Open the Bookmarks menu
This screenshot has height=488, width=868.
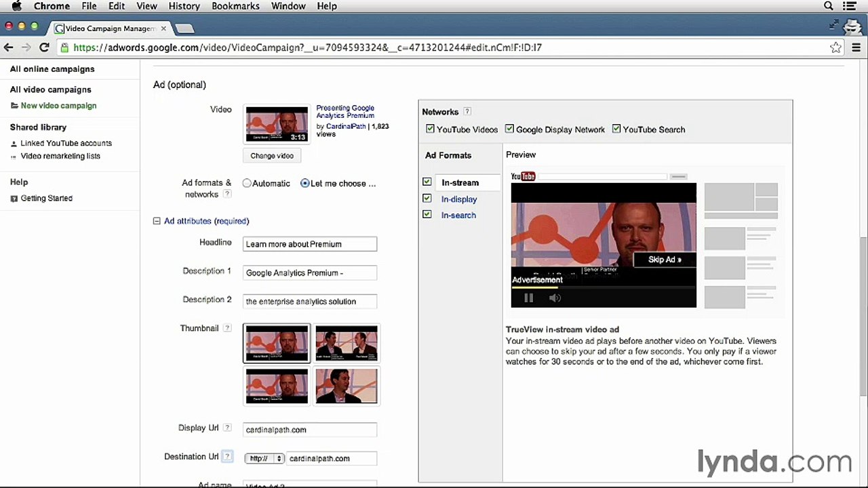[235, 6]
